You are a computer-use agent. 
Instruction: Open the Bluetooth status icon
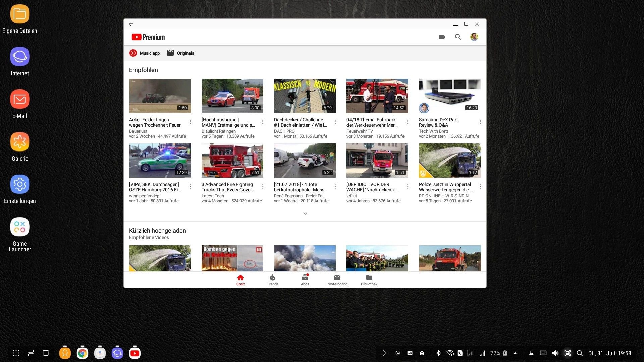(x=438, y=353)
